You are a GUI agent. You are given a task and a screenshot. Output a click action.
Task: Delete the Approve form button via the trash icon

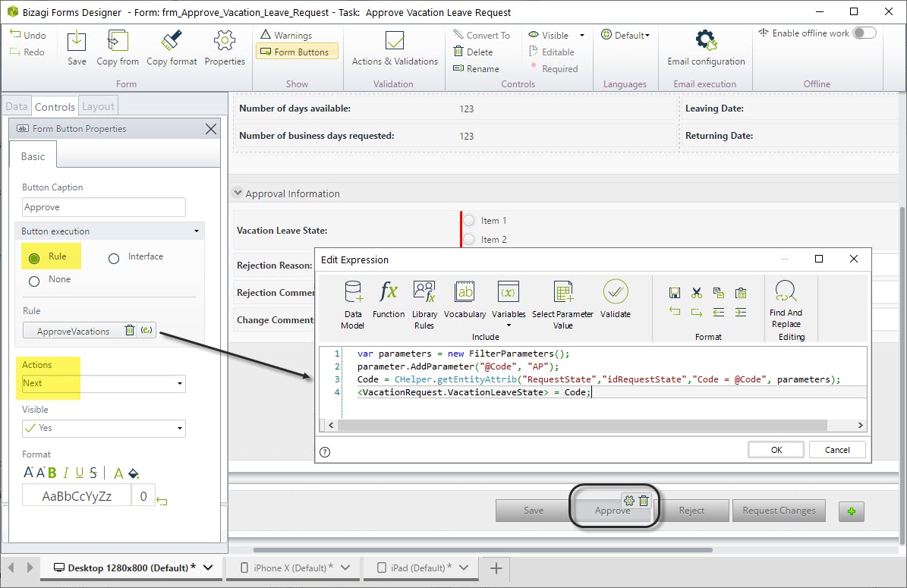click(643, 501)
